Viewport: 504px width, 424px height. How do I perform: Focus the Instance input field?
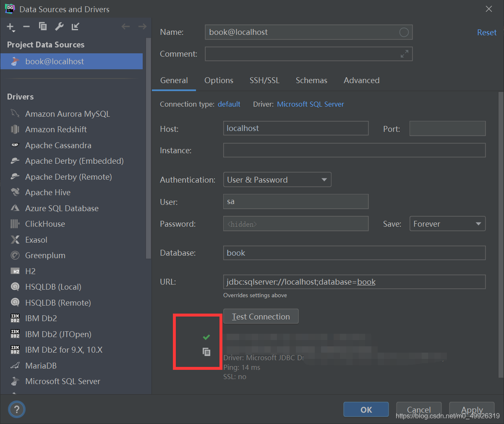[354, 150]
